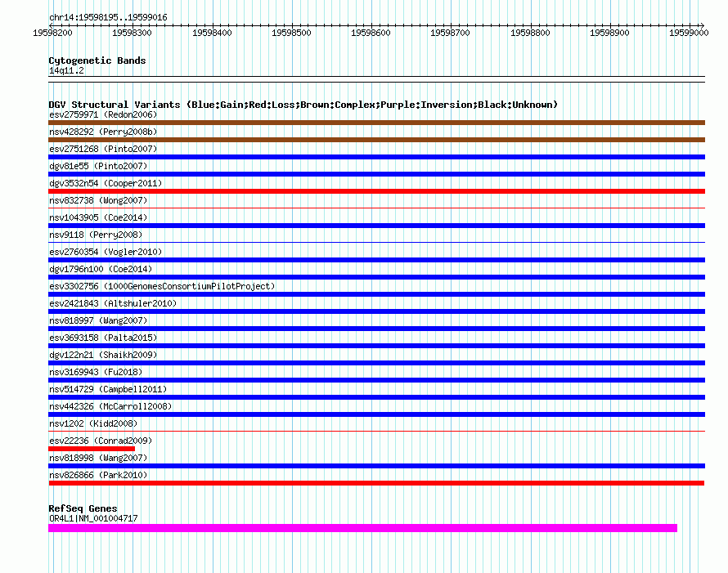Click the thin blue line under nsv9118
This screenshot has height=573, width=728.
(x=376, y=242)
